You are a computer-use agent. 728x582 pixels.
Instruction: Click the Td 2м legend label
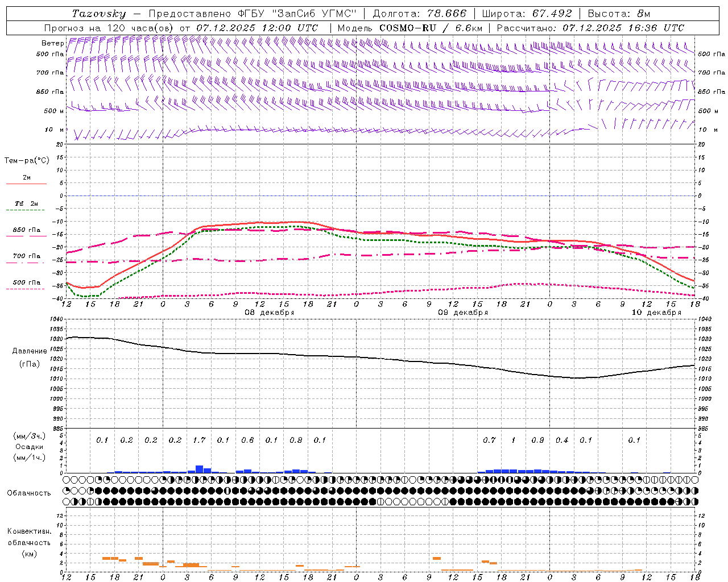[x=26, y=203]
